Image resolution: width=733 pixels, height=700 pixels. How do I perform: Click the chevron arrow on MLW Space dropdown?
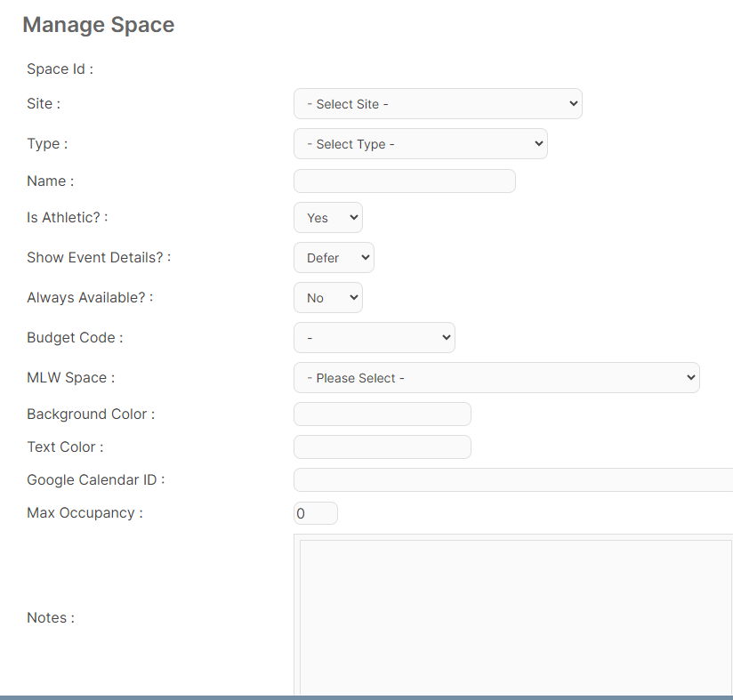click(691, 377)
